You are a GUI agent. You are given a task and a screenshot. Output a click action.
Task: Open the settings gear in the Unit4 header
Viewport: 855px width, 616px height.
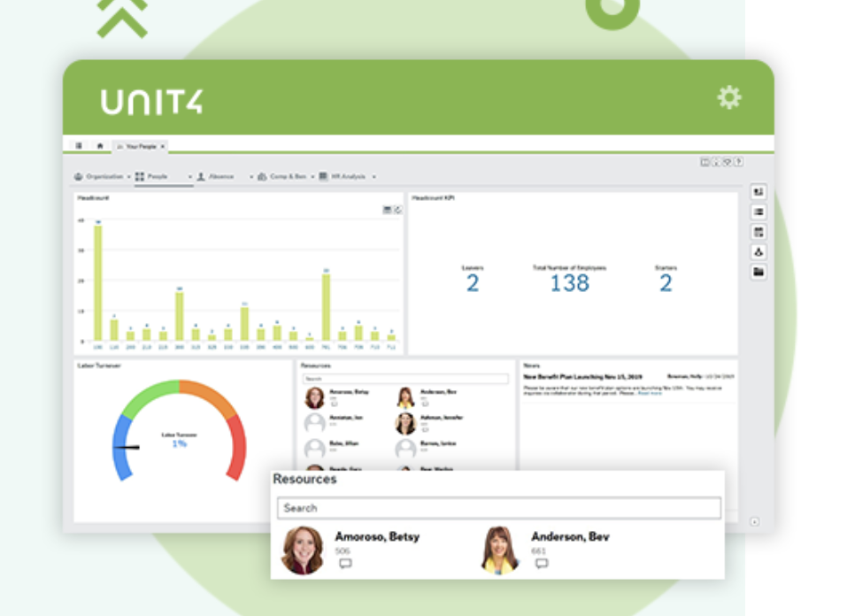pyautogui.click(x=728, y=97)
